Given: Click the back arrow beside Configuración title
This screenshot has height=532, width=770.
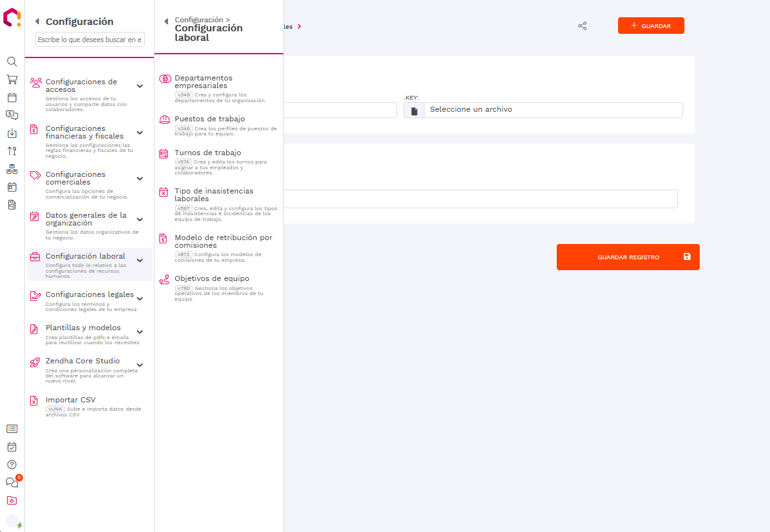Looking at the screenshot, I should pos(37,22).
